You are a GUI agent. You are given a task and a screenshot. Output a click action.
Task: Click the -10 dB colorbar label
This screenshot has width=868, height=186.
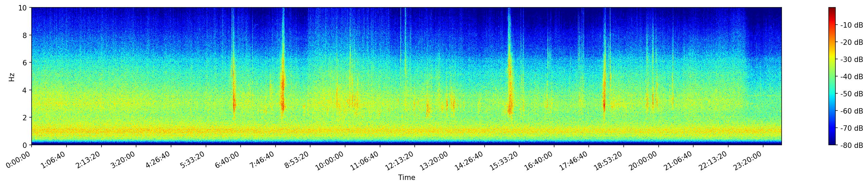(x=852, y=25)
